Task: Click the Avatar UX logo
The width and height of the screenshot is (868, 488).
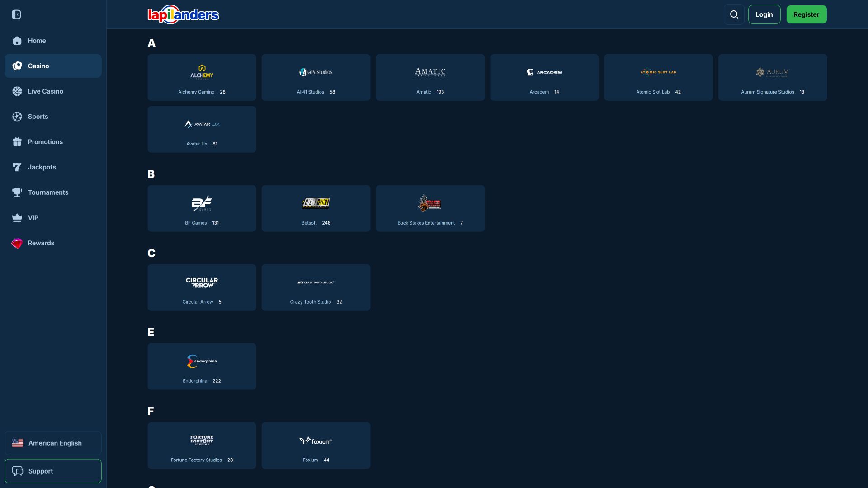Action: [x=202, y=124]
